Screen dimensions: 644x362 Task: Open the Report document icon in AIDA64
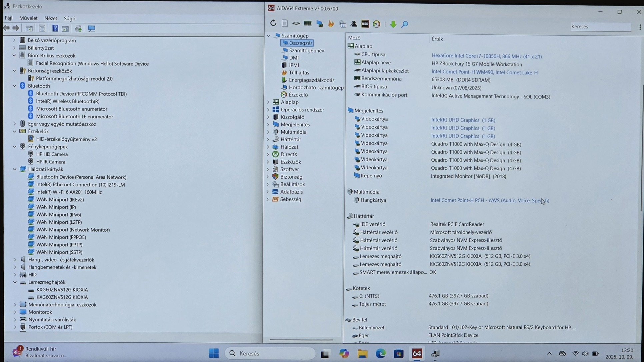284,23
